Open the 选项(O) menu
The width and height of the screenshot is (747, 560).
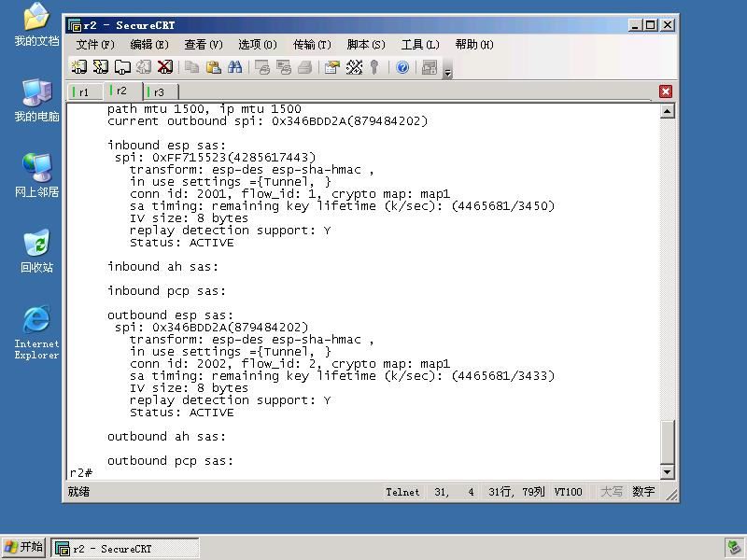[258, 45]
